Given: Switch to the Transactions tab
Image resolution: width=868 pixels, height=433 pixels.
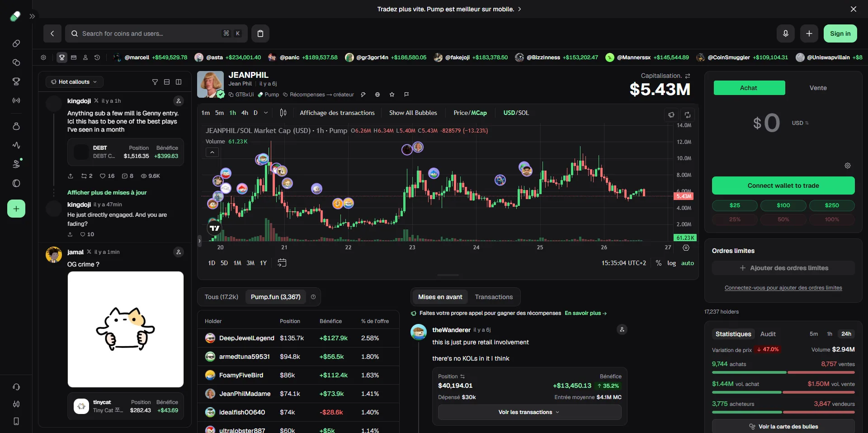Looking at the screenshot, I should [x=494, y=297].
